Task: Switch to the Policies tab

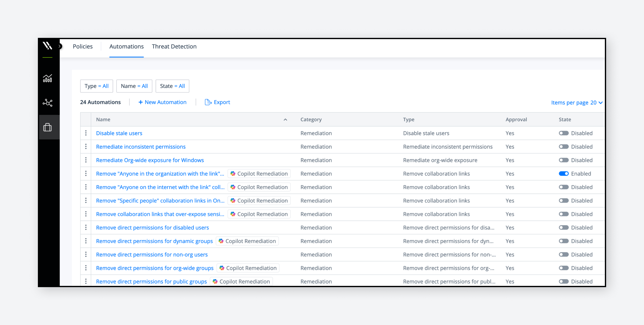Action: point(82,46)
